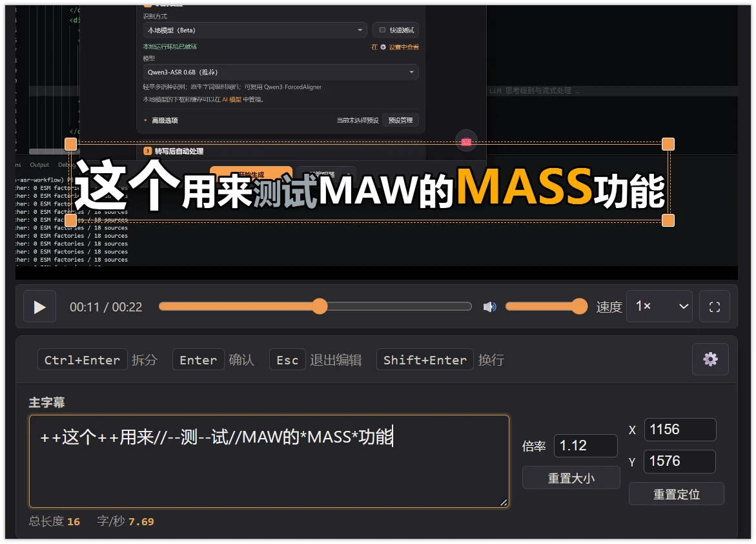Open the Qwen3-ASR 0.6B model dropdown

pos(281,72)
